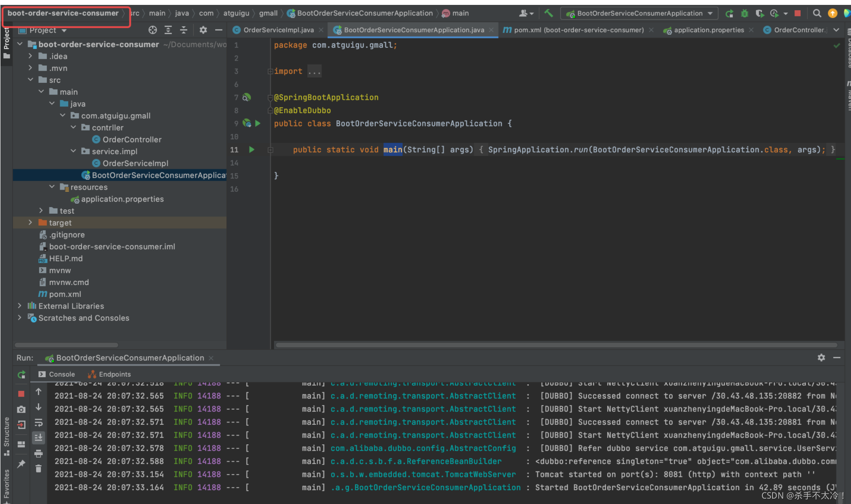Toggle the Structure tool window button

point(6,436)
